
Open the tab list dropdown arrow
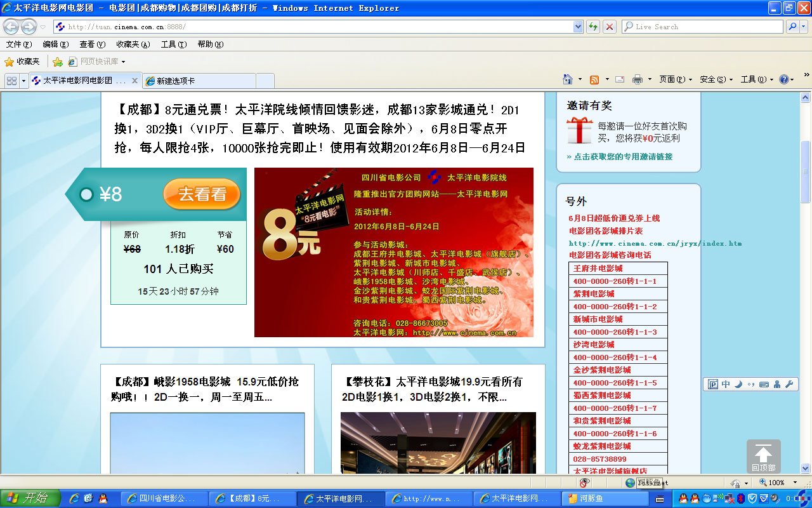coord(24,81)
